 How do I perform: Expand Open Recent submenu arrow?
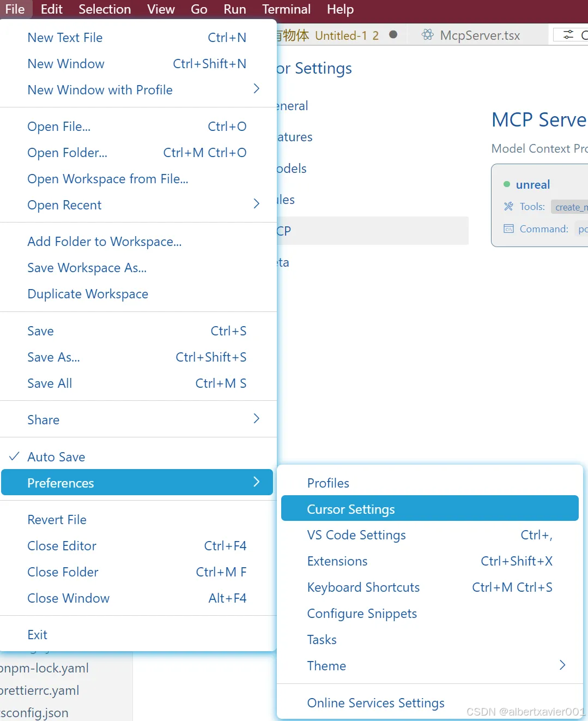(256, 204)
